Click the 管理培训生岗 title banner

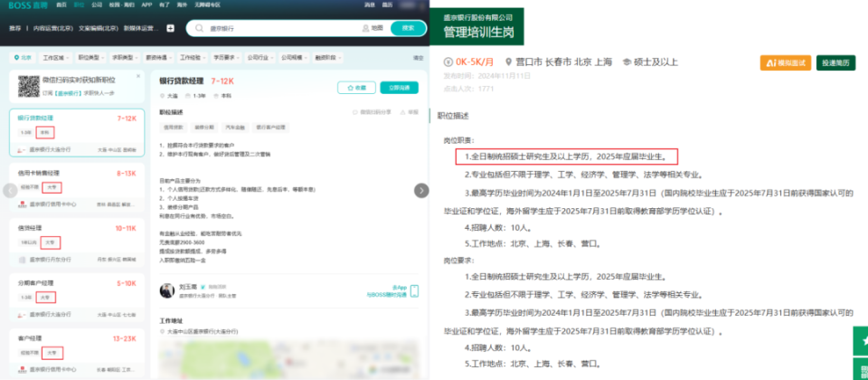(x=479, y=26)
